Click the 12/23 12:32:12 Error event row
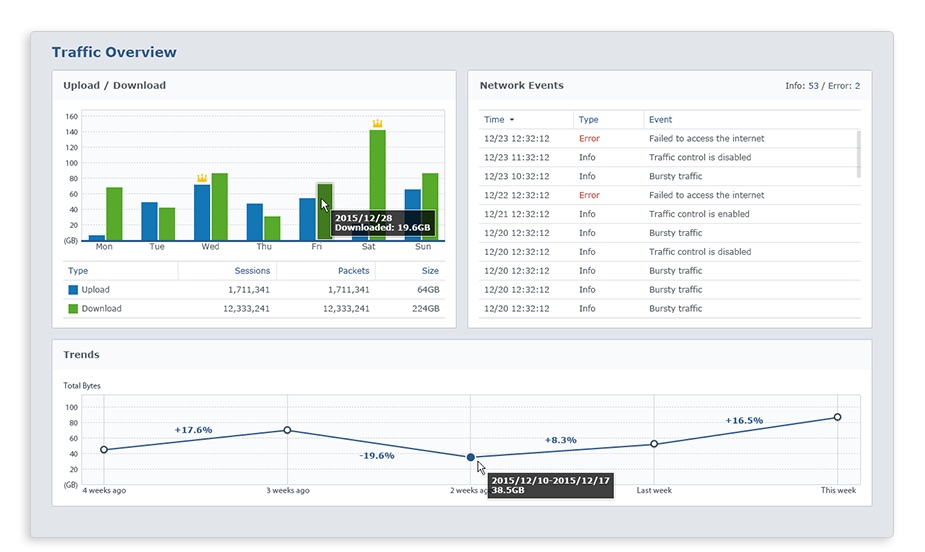This screenshot has width=925, height=552. click(x=668, y=139)
